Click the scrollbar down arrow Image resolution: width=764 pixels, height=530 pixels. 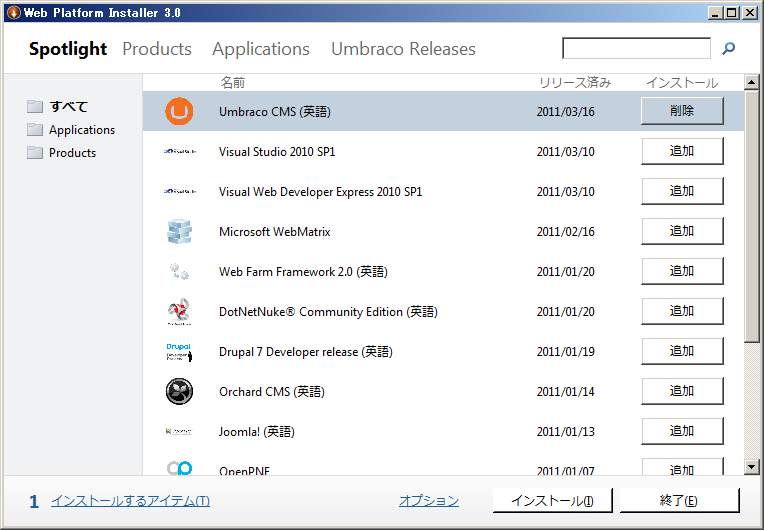point(751,467)
